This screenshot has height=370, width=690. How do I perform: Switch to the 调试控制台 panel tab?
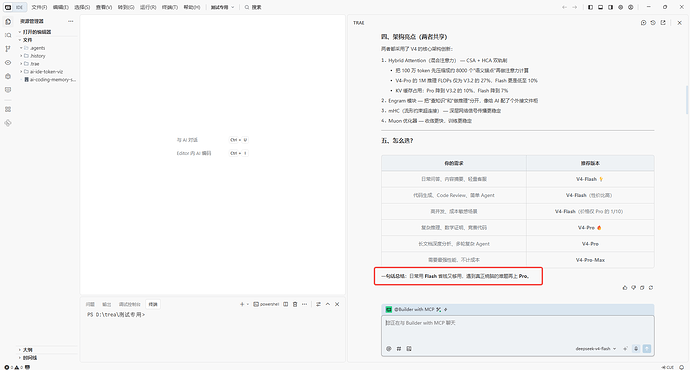pyautogui.click(x=129, y=304)
